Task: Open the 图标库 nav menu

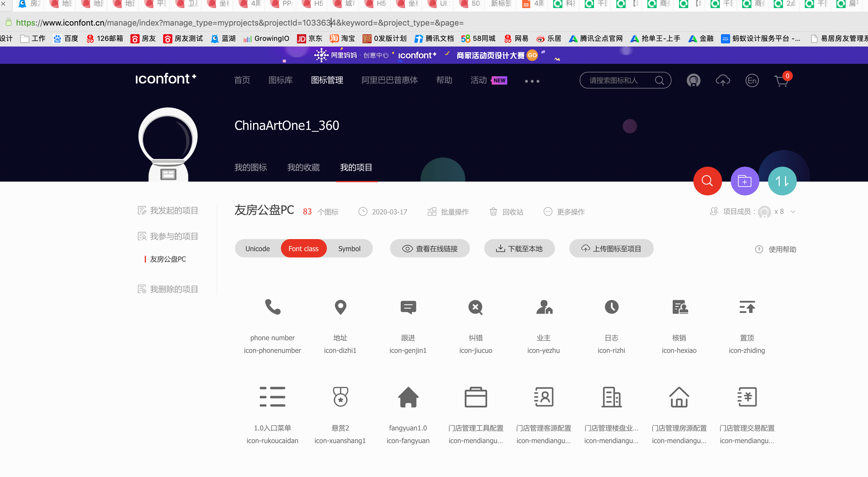Action: click(280, 80)
